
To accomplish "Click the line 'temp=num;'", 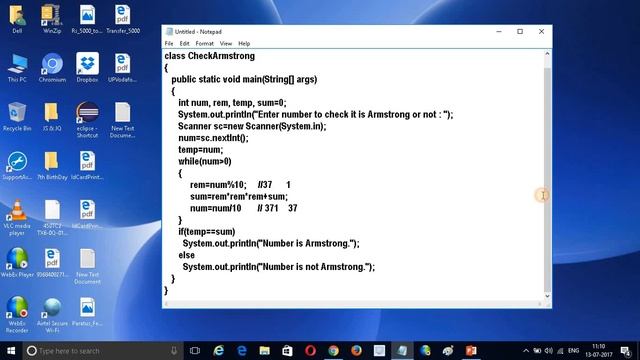I will (x=200, y=149).
